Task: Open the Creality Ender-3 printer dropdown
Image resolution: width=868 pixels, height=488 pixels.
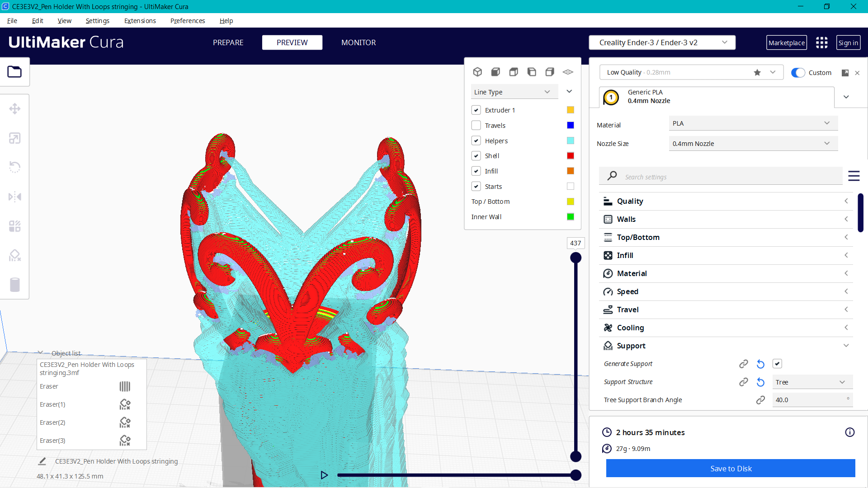Action: [662, 42]
